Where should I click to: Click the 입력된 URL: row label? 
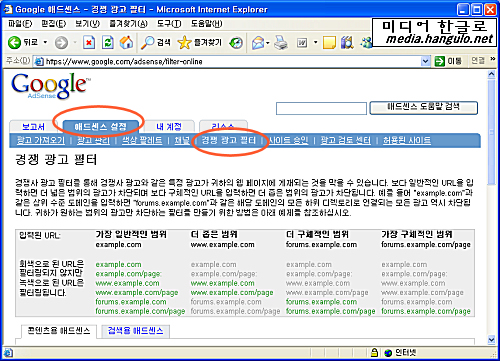tap(40, 236)
